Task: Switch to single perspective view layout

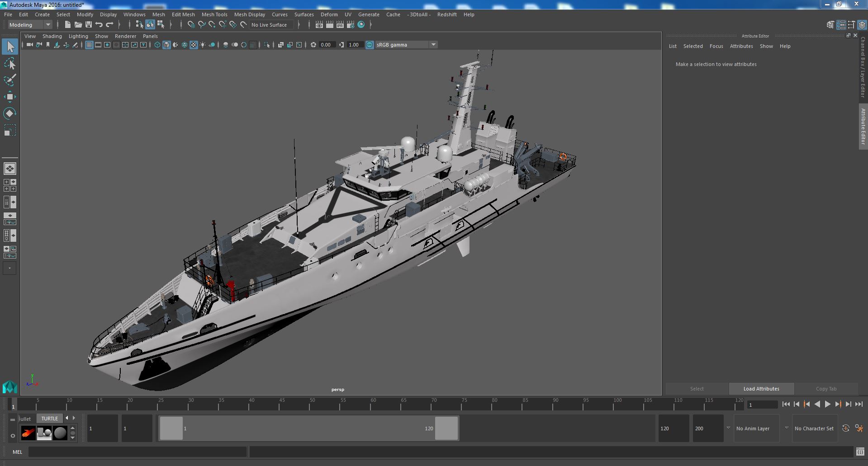Action: [x=10, y=169]
